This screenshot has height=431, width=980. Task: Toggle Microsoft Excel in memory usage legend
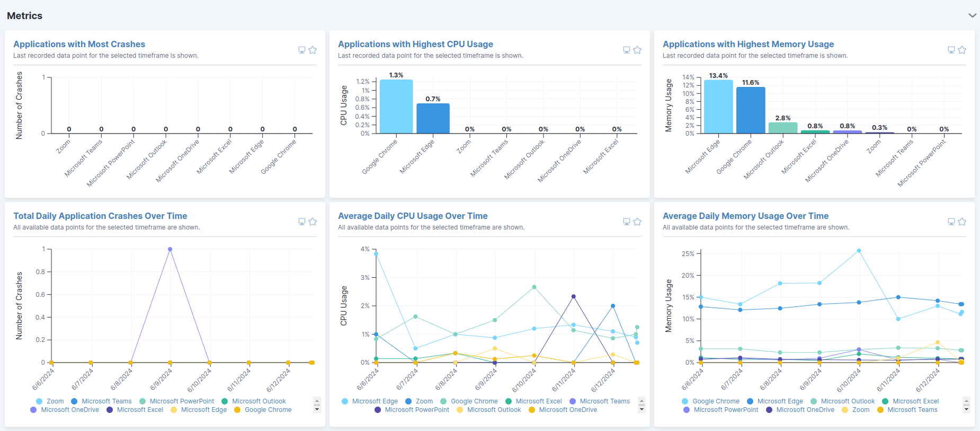click(910, 401)
